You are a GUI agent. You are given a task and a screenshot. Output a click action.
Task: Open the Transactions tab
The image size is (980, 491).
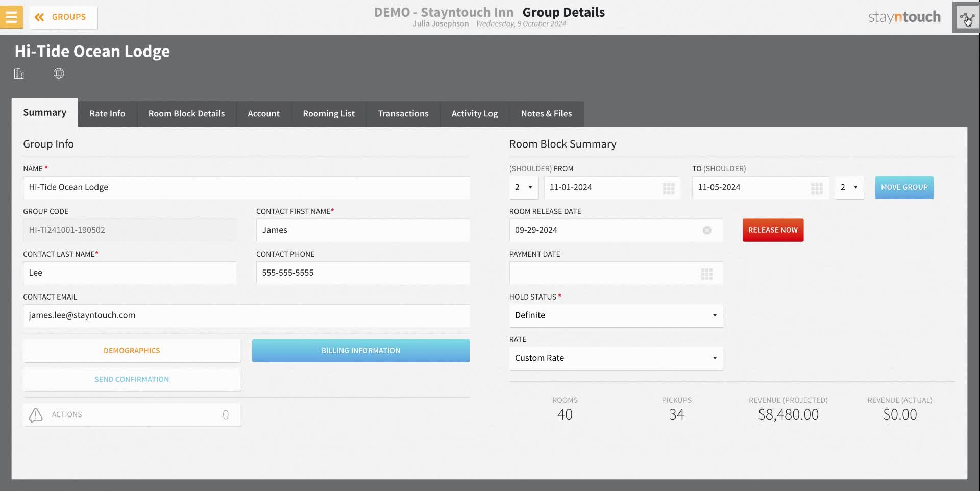point(403,114)
